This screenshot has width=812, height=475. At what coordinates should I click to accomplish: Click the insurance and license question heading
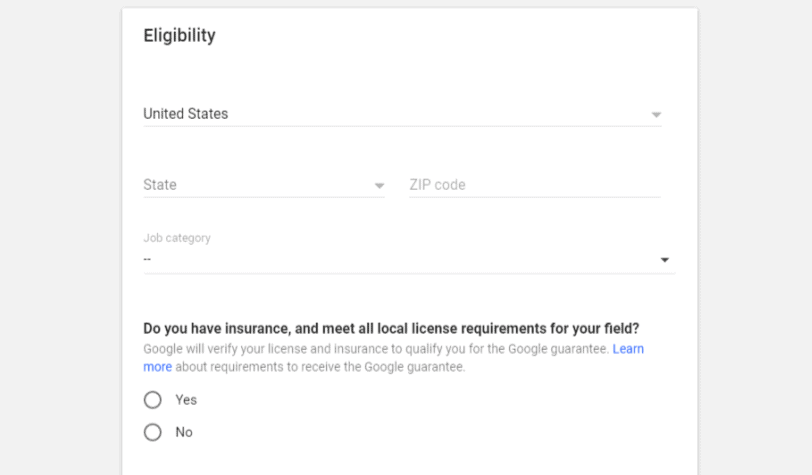[x=392, y=328]
